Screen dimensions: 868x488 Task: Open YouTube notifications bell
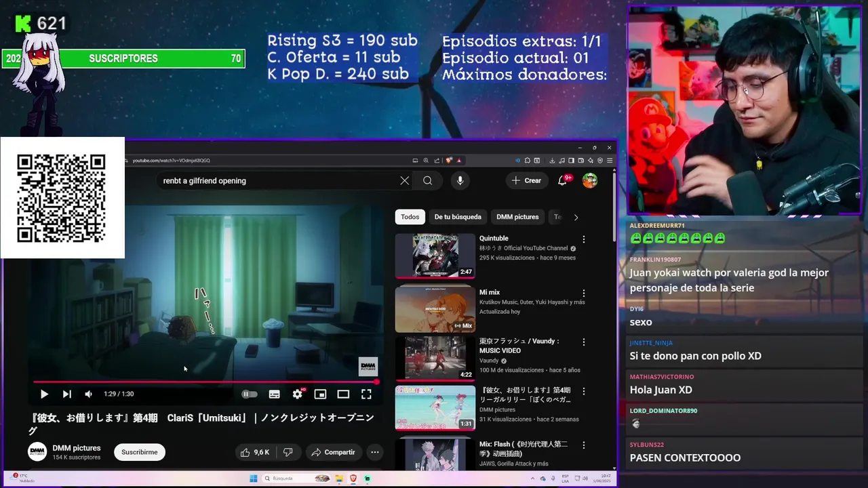tap(562, 180)
